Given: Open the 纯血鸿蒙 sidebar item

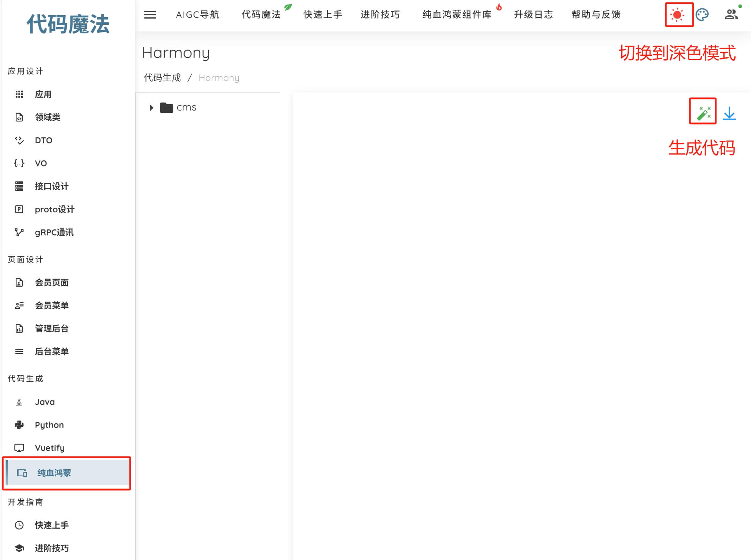Looking at the screenshot, I should (54, 473).
